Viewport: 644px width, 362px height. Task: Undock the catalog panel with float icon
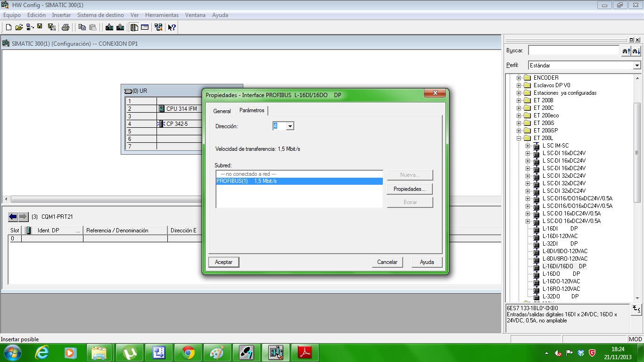pos(631,40)
